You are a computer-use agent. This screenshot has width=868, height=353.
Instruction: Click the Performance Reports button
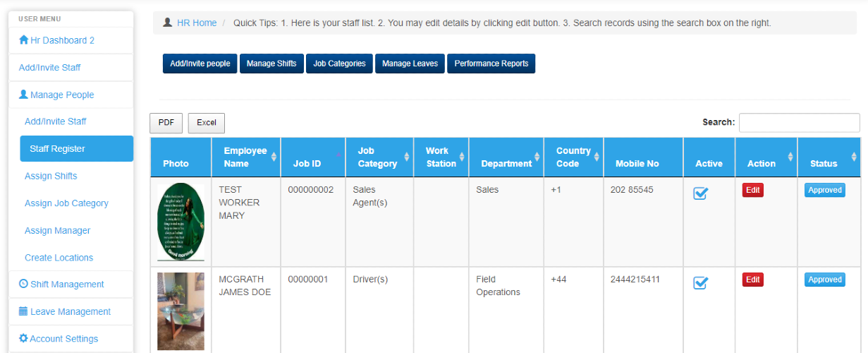point(491,64)
